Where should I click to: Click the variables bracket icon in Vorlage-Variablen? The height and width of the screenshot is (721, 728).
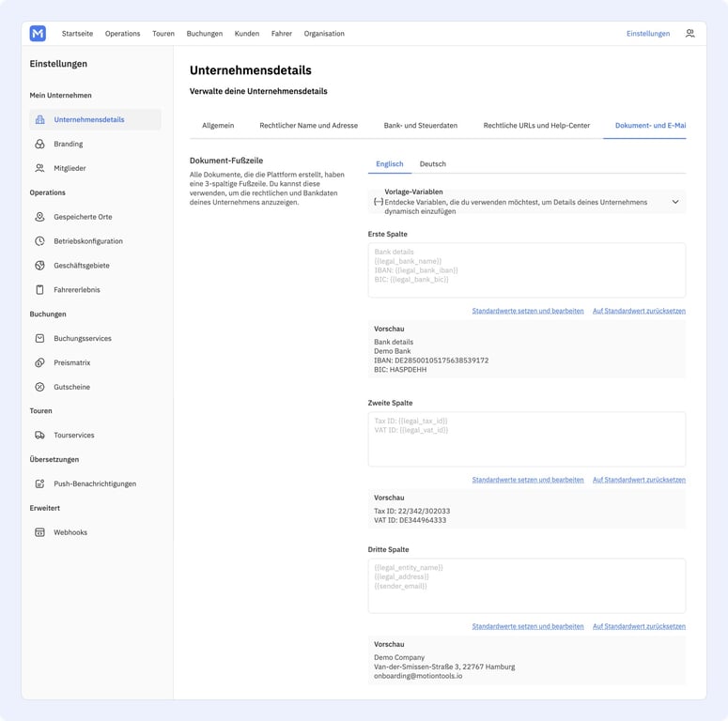click(x=379, y=202)
